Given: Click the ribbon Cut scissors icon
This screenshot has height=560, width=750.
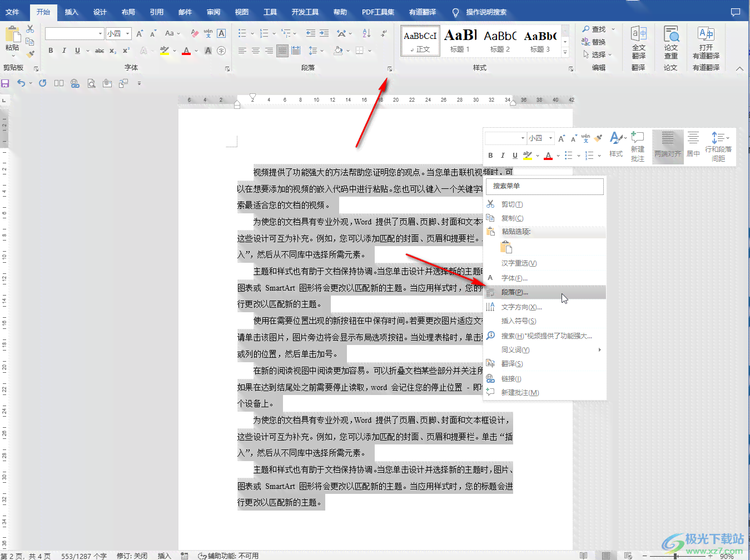Looking at the screenshot, I should coord(30,29).
